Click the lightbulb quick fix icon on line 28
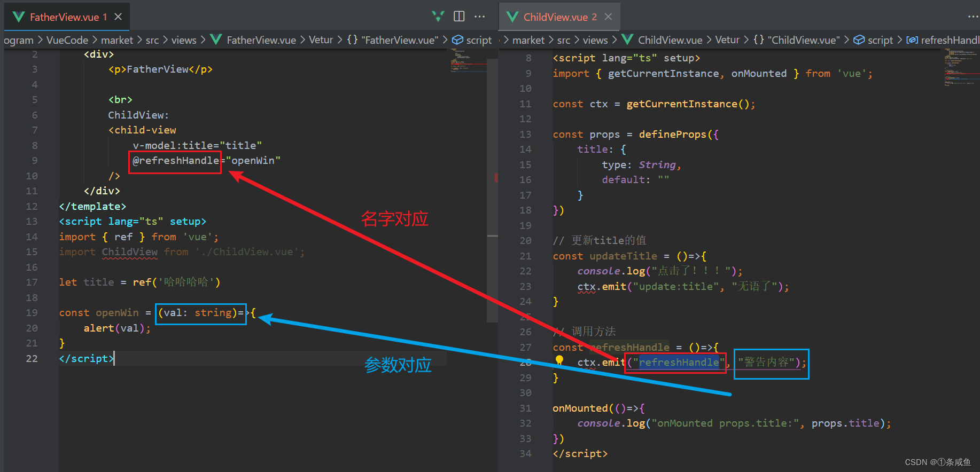 559,360
